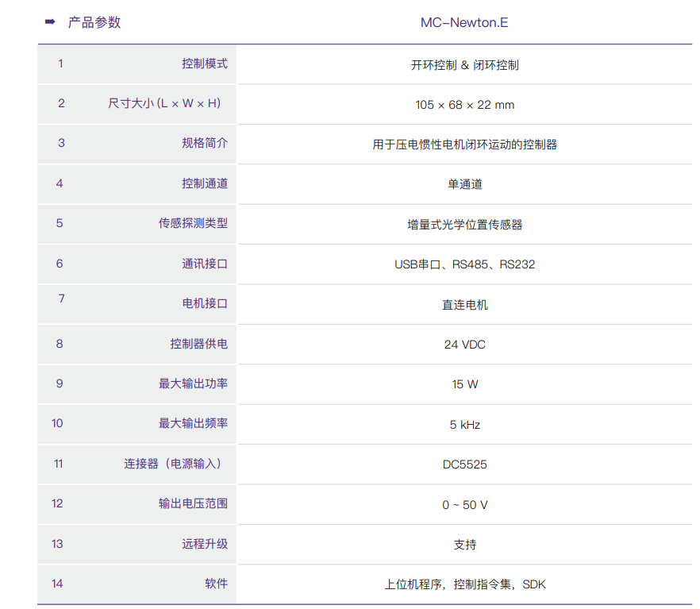Select the DC5525 connector value

pos(464,464)
